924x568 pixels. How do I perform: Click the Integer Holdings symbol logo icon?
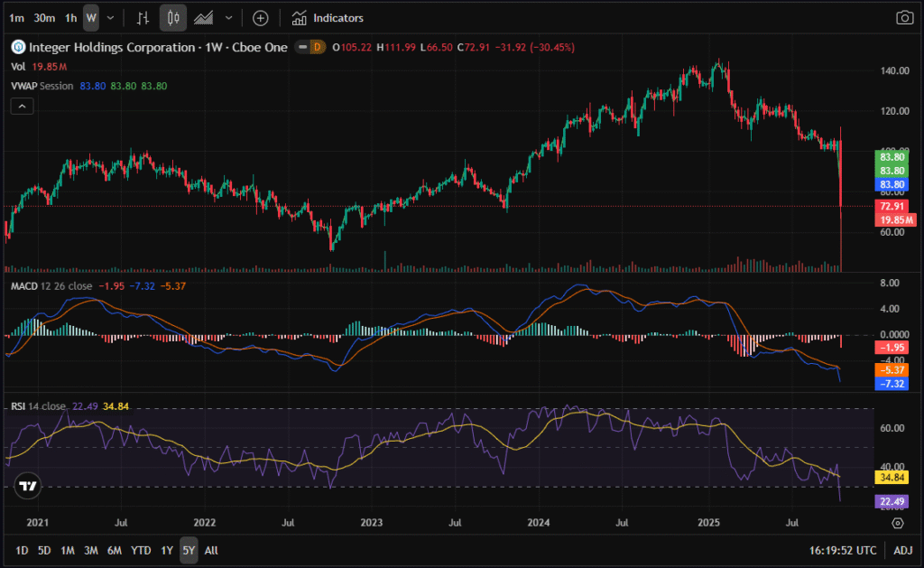click(x=17, y=47)
